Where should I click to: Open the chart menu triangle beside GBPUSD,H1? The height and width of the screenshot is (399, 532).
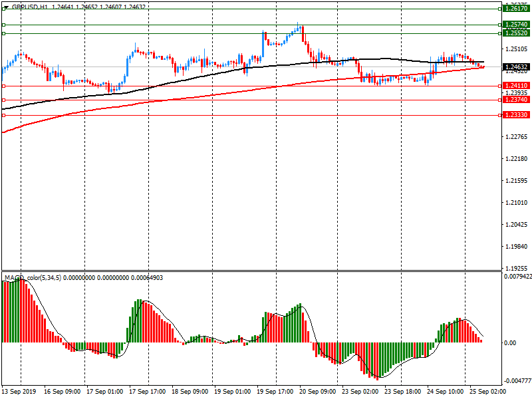pos(6,7)
